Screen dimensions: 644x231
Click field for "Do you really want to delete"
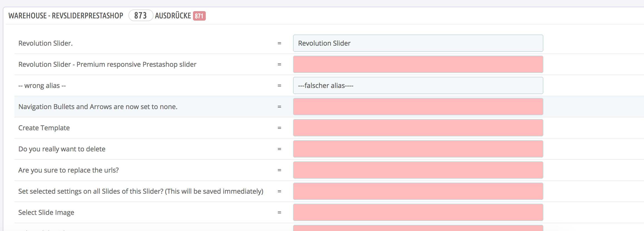coord(418,149)
